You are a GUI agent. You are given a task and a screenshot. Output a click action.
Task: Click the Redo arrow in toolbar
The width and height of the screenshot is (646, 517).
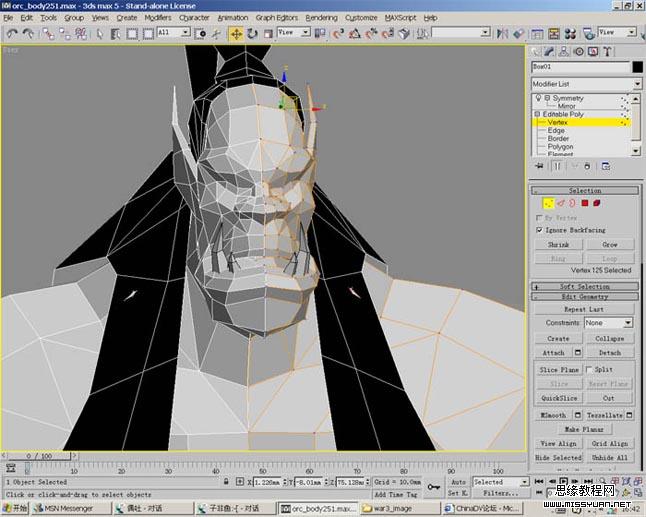[x=28, y=33]
